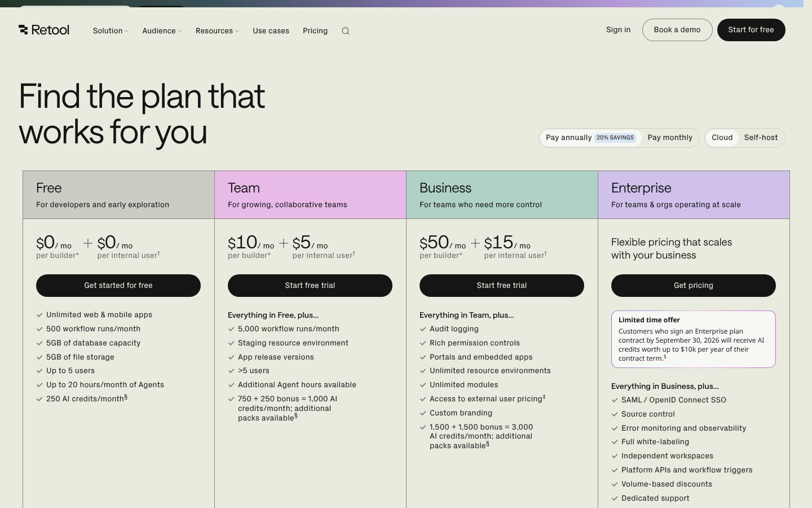Viewport: 812px width, 508px height.
Task: Click 'Everything in Team, plus...' text
Action: click(467, 316)
